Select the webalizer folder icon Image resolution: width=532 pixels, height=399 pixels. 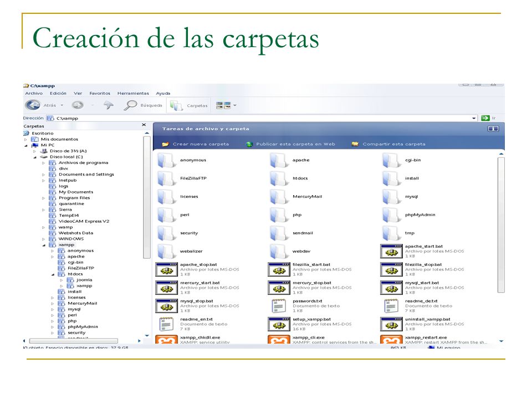pyautogui.click(x=166, y=252)
